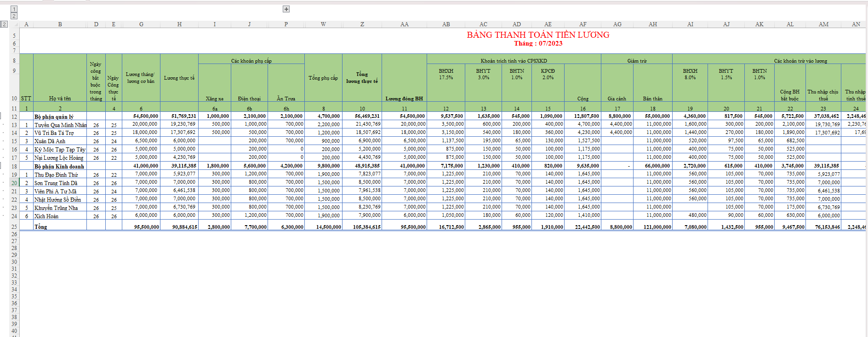Select column header AM

tap(823, 24)
